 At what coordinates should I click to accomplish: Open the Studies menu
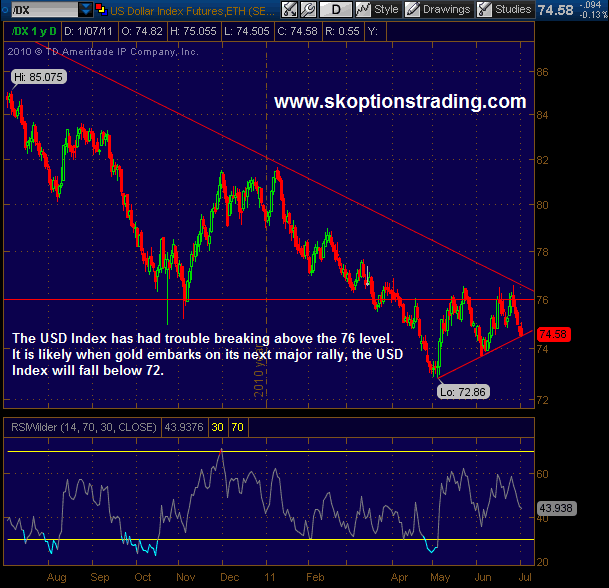click(x=514, y=10)
